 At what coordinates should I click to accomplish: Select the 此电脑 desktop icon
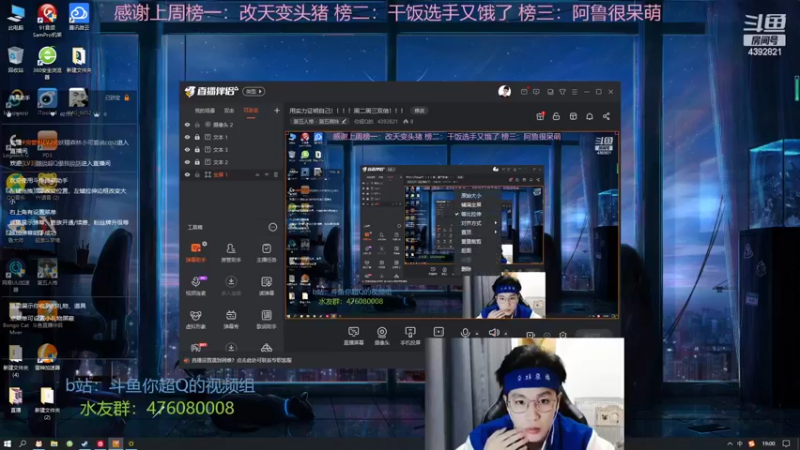coord(16,17)
